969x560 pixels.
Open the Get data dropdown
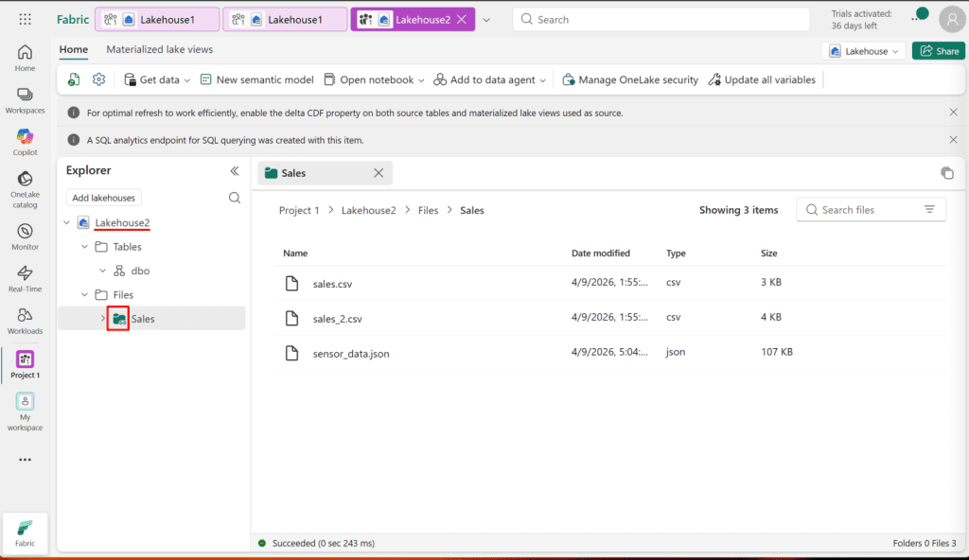(x=157, y=80)
